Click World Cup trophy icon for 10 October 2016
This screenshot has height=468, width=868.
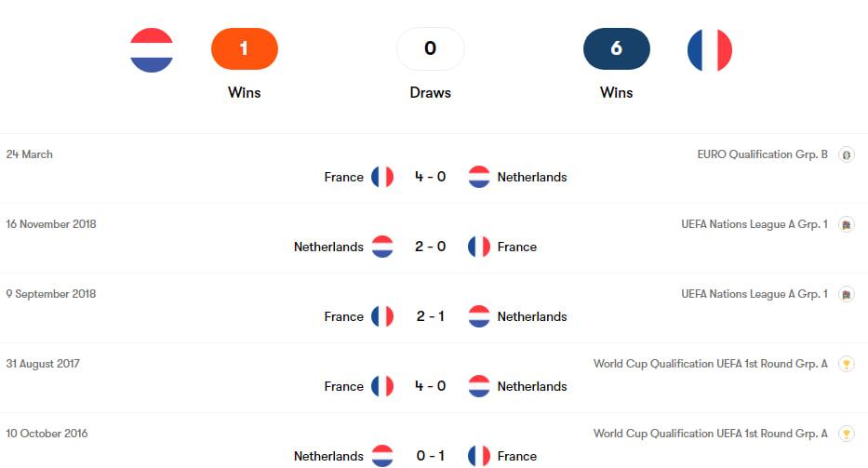pyautogui.click(x=846, y=434)
